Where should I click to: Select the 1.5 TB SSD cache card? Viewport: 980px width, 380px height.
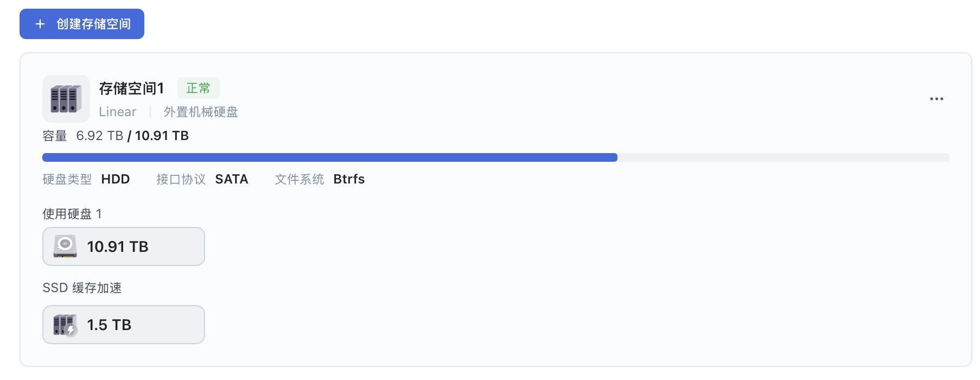124,325
